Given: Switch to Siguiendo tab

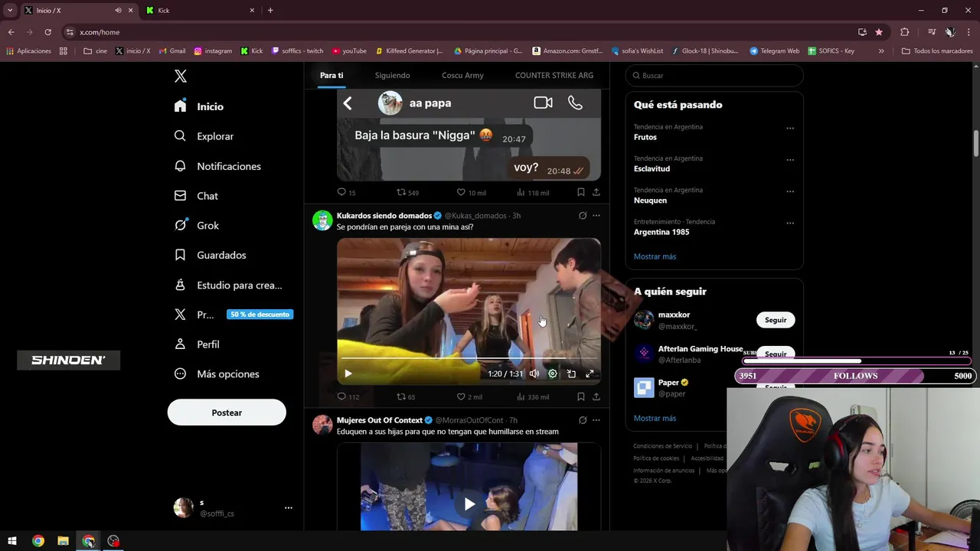Looking at the screenshot, I should click(392, 75).
